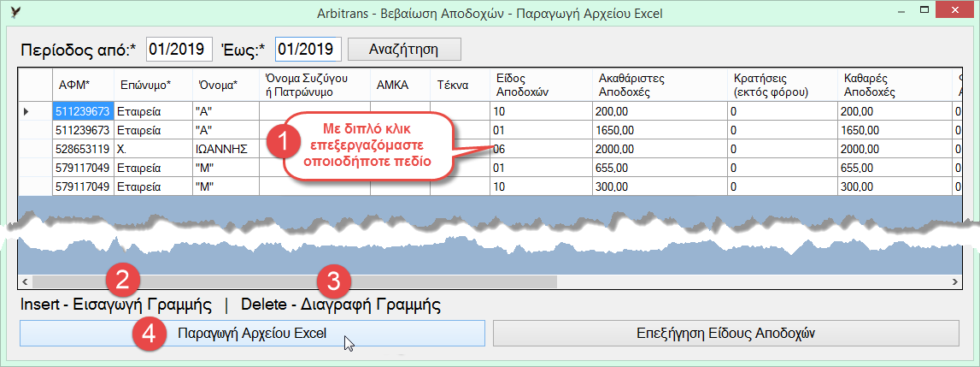Click the 'Περίοδος από' date field
The image size is (980, 367).
(179, 50)
